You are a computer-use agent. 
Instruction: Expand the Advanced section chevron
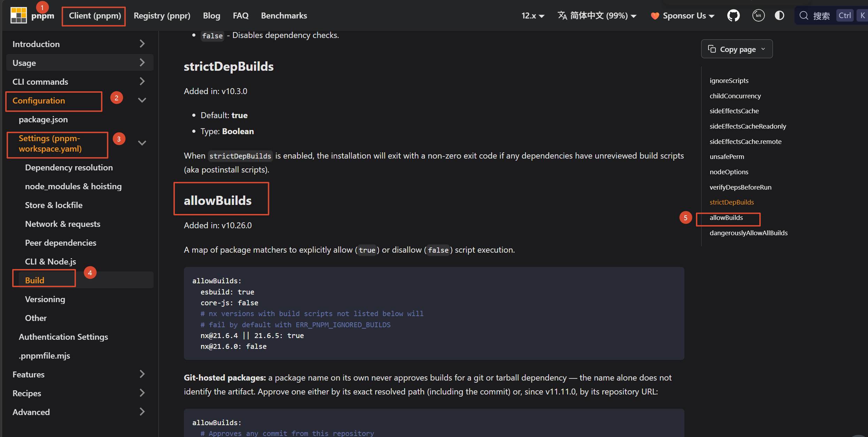click(142, 412)
